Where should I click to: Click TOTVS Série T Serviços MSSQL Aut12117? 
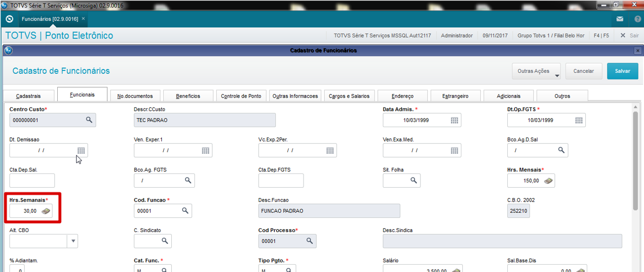[x=382, y=35]
